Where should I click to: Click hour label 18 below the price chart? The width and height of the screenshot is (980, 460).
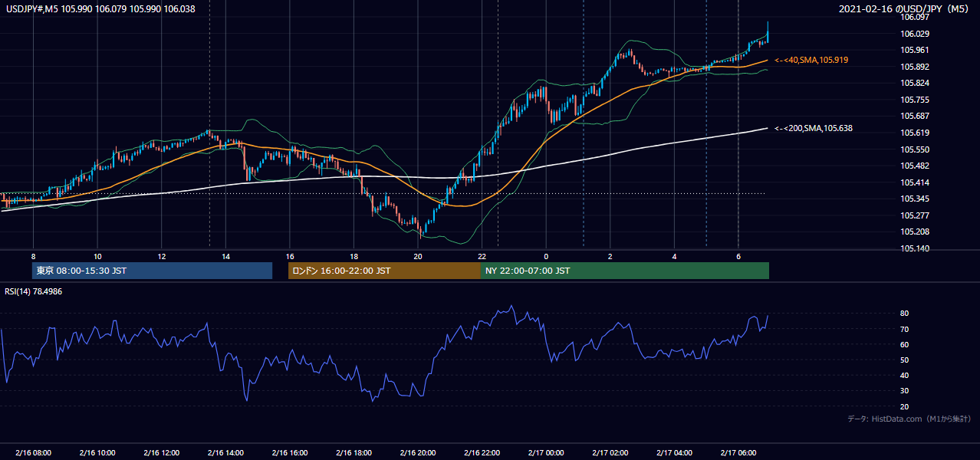[354, 256]
